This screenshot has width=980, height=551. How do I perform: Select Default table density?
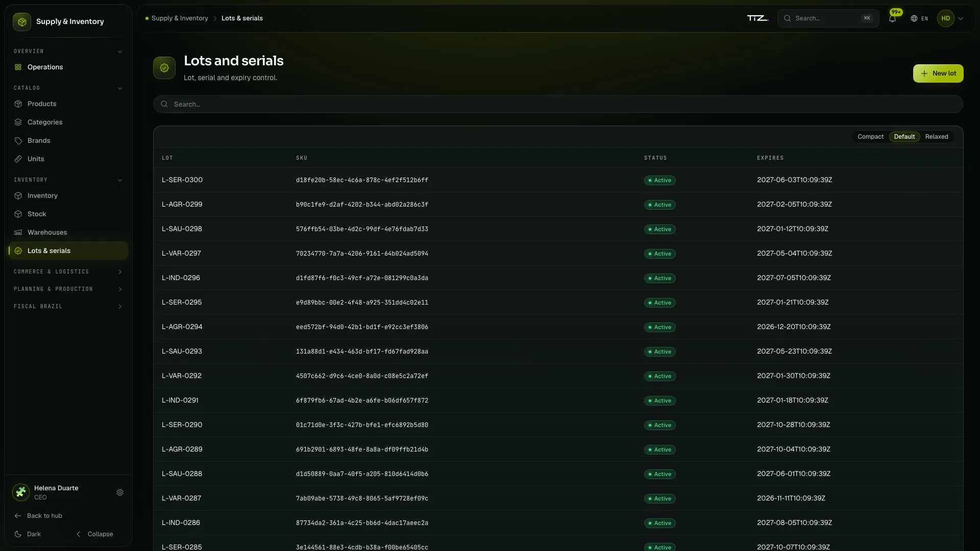click(x=904, y=137)
